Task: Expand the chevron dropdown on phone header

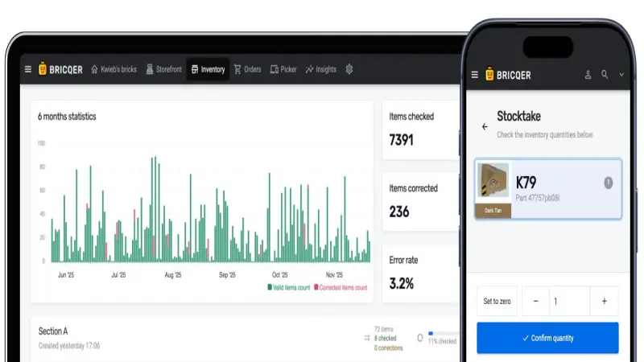Action: 621,75
